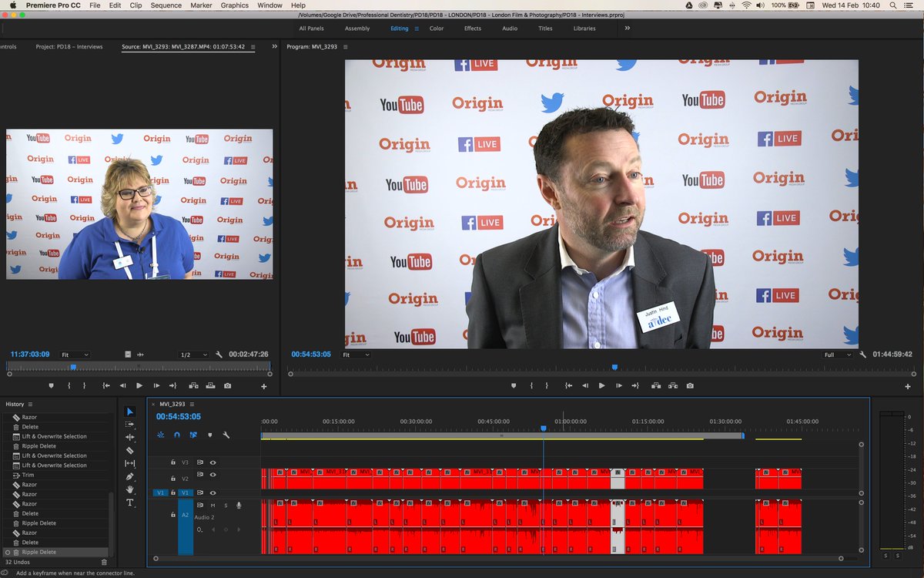Select the Selection arrow tool
Screen dimensions: 924x578
pos(129,412)
